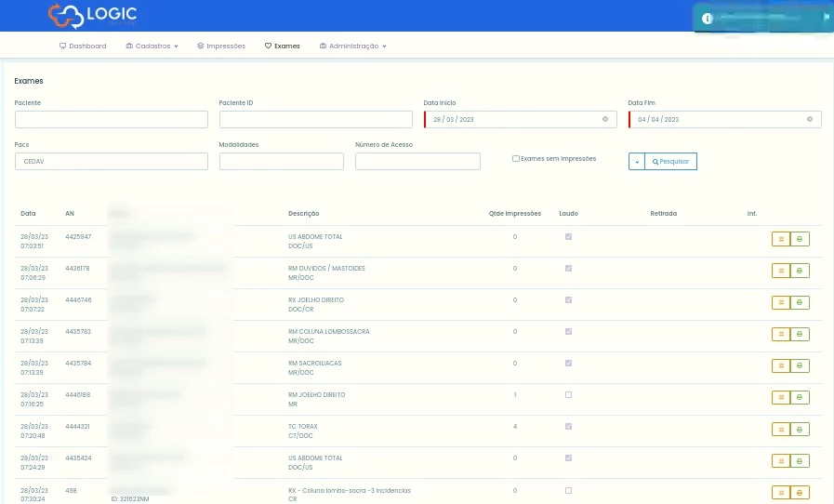Open details list icon for RM SACROILIACAS

click(x=781, y=365)
